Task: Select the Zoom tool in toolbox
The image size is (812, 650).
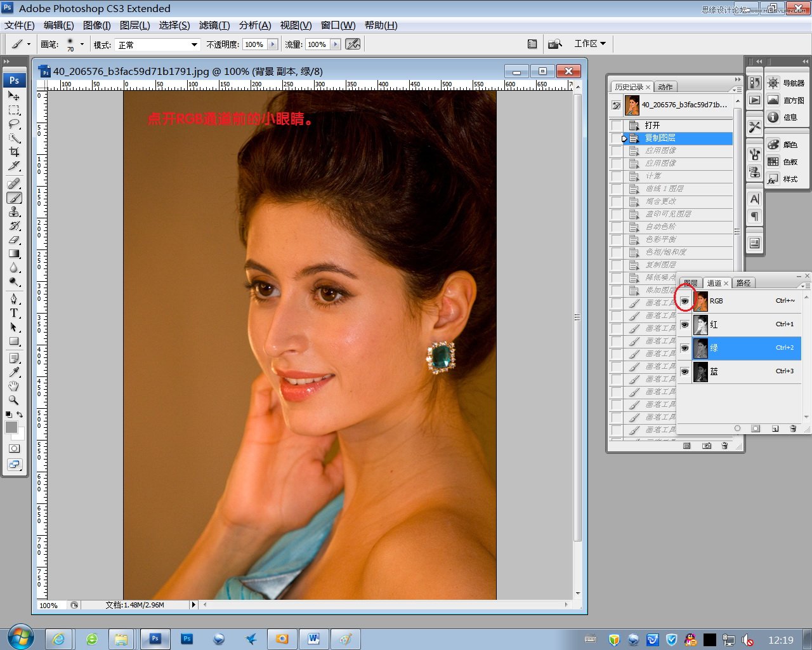Action: [x=13, y=400]
